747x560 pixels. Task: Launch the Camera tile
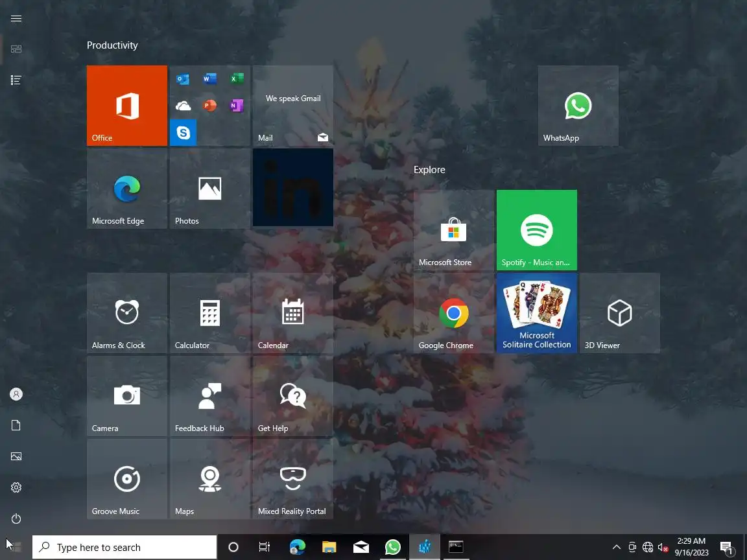[x=126, y=396]
